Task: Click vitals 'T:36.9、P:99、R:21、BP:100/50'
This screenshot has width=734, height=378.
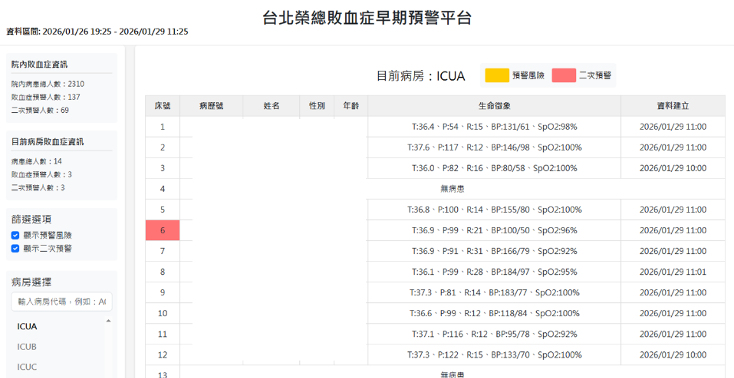Action: [x=494, y=230]
